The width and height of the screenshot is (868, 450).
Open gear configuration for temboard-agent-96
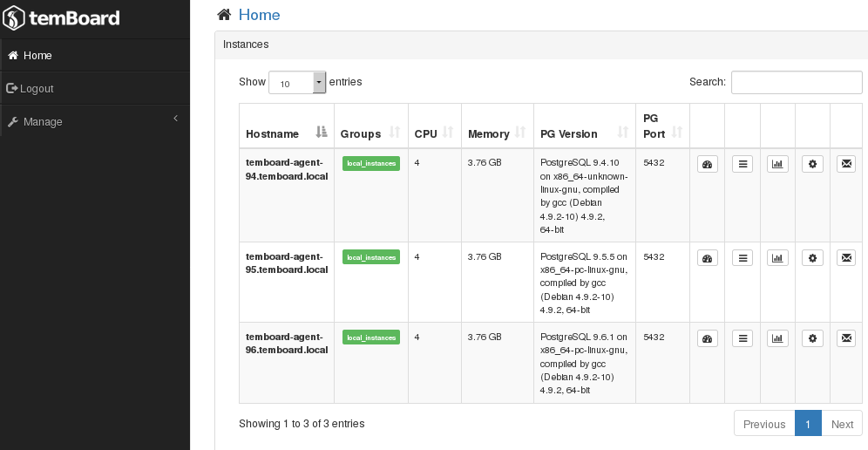coord(812,338)
